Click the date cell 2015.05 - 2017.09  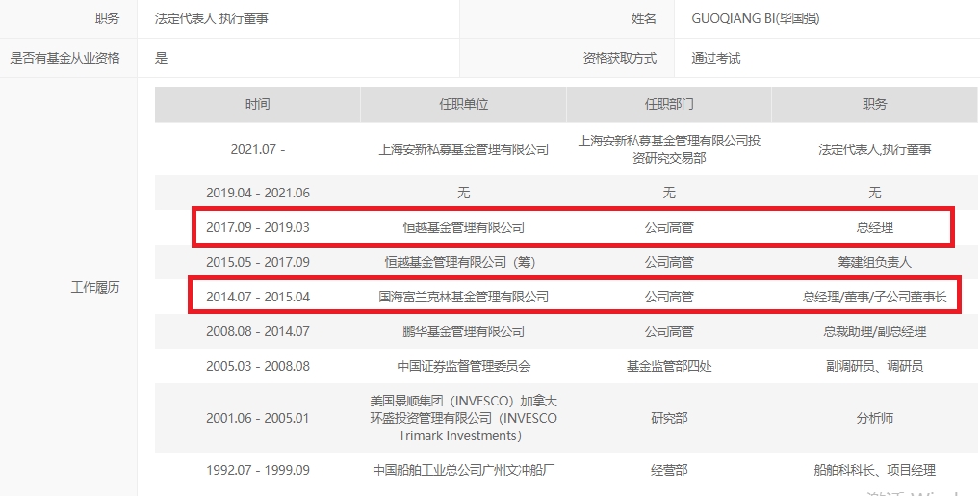click(257, 262)
